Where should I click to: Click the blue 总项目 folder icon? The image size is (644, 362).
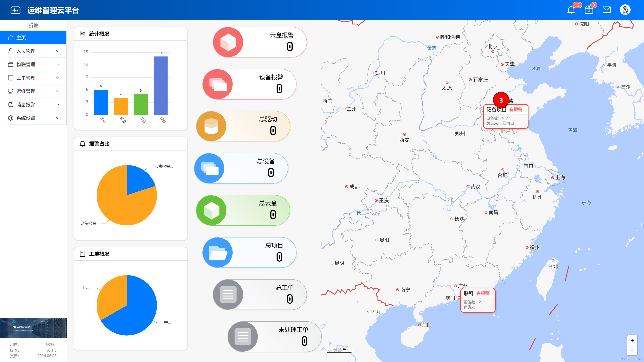(218, 253)
